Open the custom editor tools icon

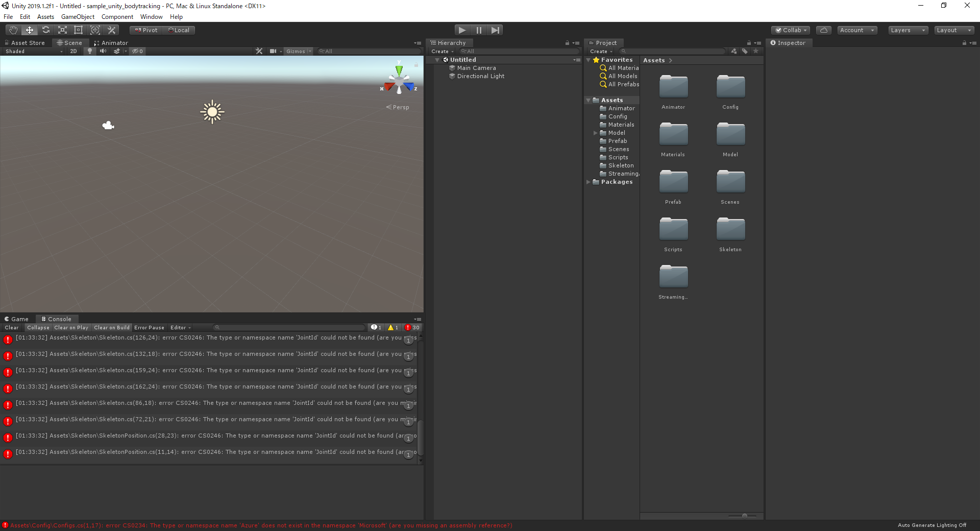[112, 30]
